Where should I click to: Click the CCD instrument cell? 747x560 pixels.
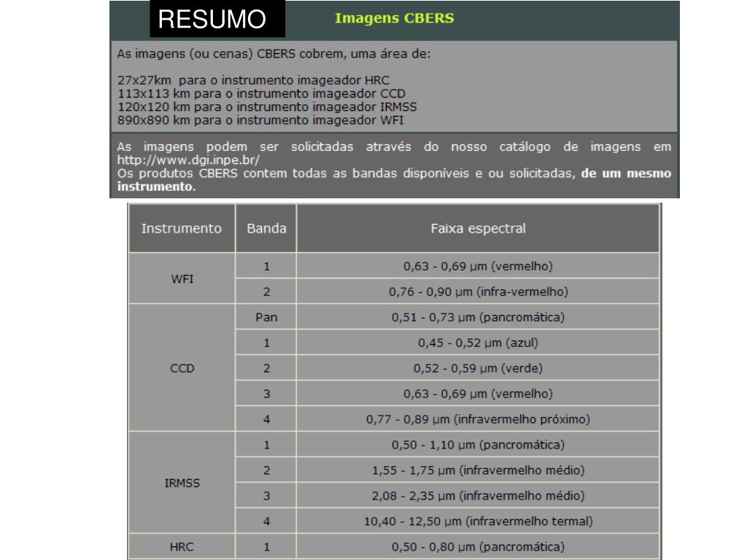[182, 368]
